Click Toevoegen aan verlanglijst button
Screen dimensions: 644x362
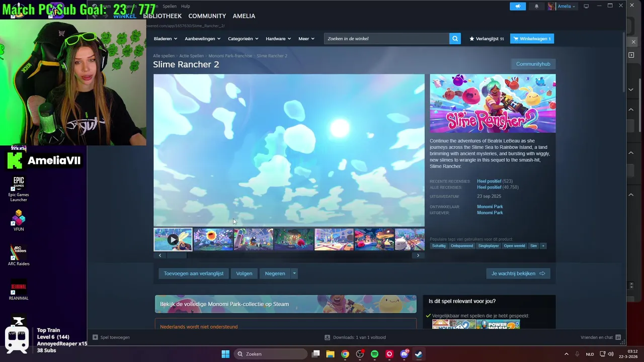194,274
